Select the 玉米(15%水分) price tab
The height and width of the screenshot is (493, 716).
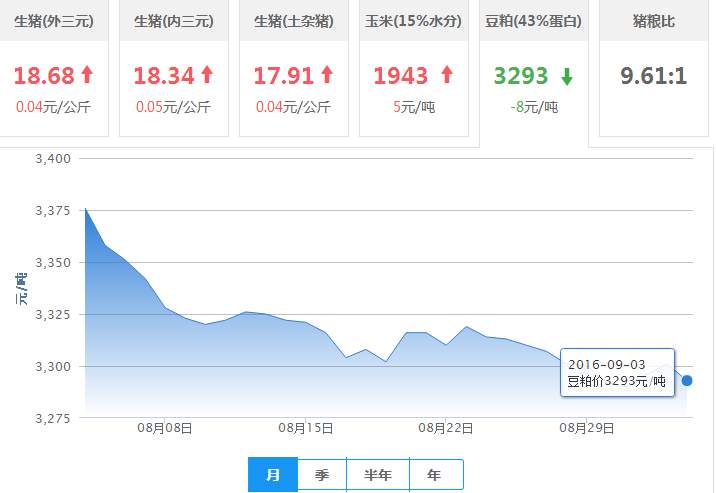tap(414, 68)
